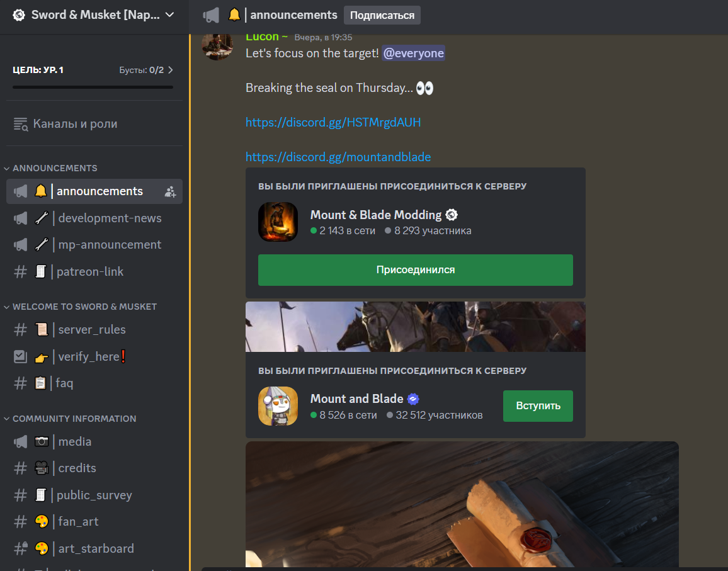Click the server badge icon beside Sword & Musket
This screenshot has width=728, height=571.
[19, 15]
